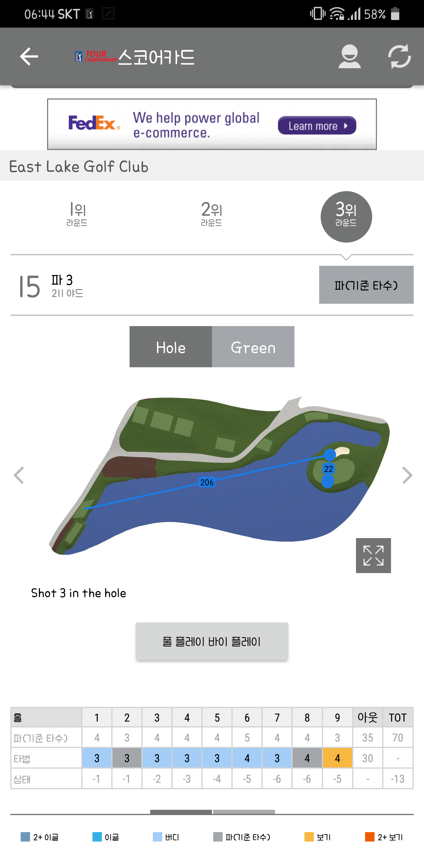Switch to Hole view toggle

pos(171,347)
